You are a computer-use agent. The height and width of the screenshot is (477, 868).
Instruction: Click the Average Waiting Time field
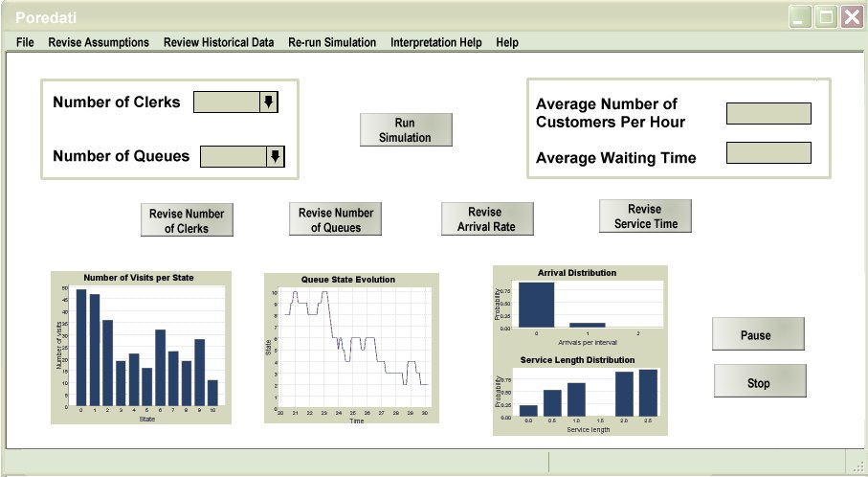pyautogui.click(x=768, y=153)
